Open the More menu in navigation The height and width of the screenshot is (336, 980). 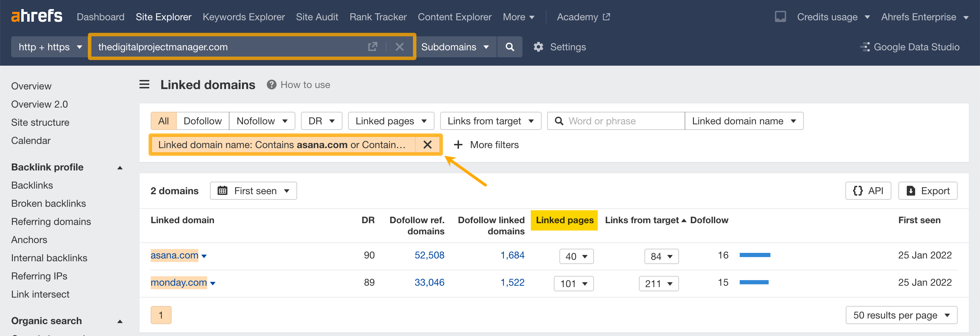[519, 17]
